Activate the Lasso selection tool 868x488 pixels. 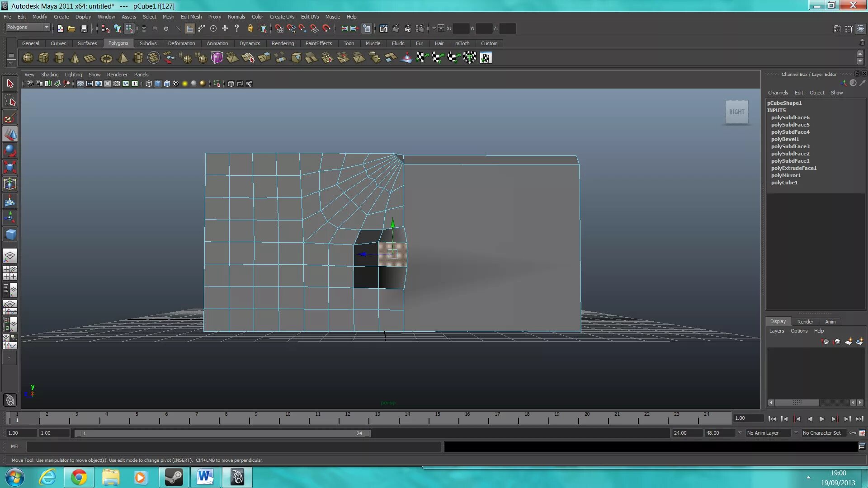coord(10,101)
